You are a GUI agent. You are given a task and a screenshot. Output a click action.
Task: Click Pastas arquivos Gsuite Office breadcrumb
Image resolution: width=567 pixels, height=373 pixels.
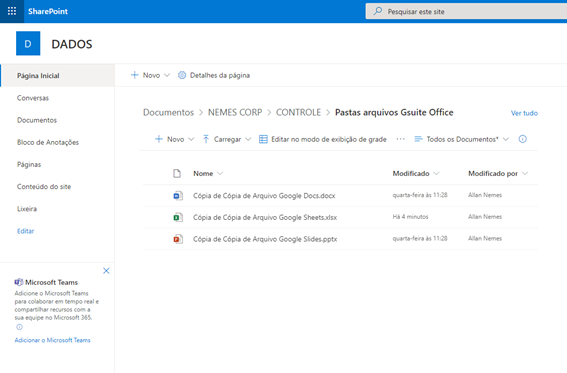(394, 112)
